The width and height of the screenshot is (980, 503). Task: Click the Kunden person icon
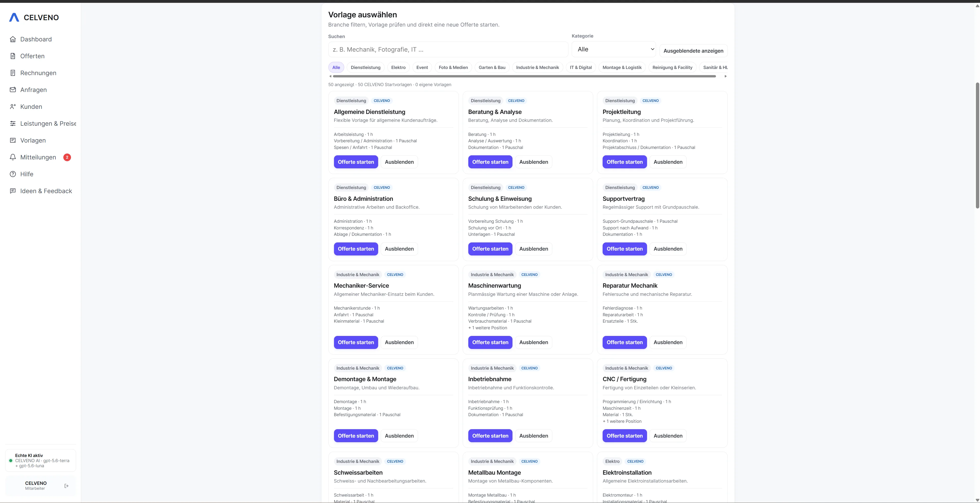coord(13,107)
